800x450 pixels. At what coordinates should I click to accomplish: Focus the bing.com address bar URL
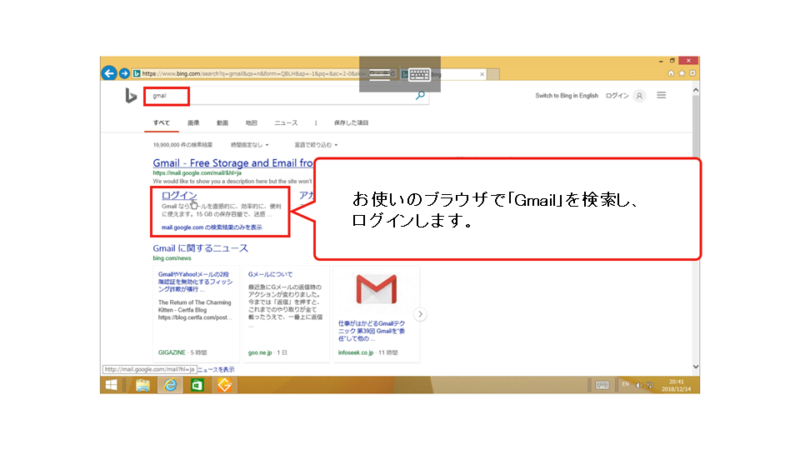tap(250, 74)
